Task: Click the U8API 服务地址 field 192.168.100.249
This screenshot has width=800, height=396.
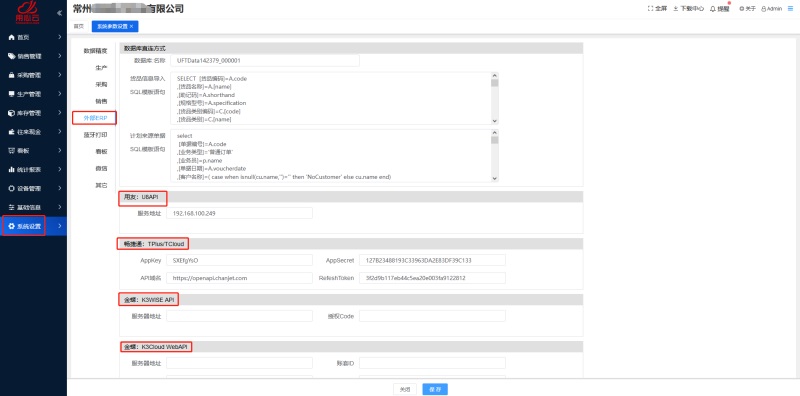Action: click(x=239, y=213)
